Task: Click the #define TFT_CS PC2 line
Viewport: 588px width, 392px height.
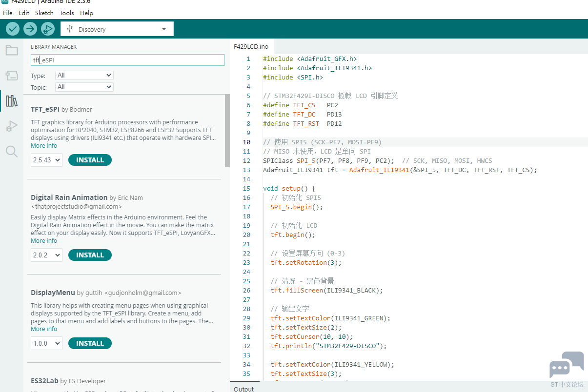Action: pyautogui.click(x=301, y=105)
